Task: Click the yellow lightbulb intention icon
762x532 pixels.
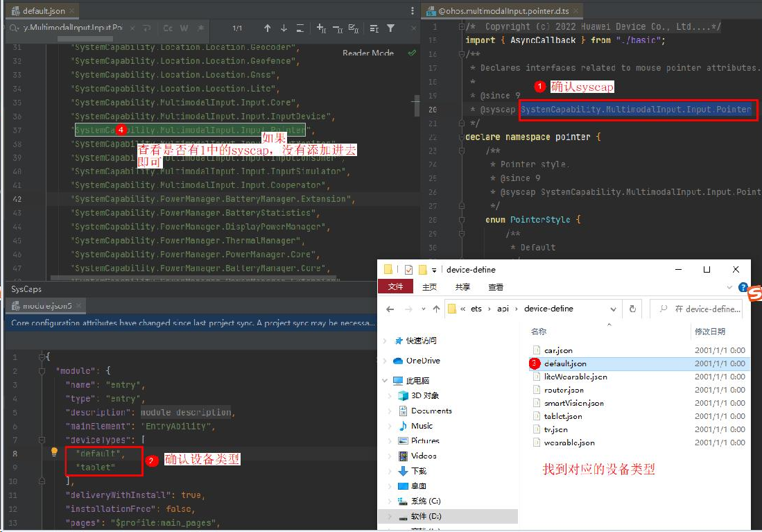Action: 54,452
